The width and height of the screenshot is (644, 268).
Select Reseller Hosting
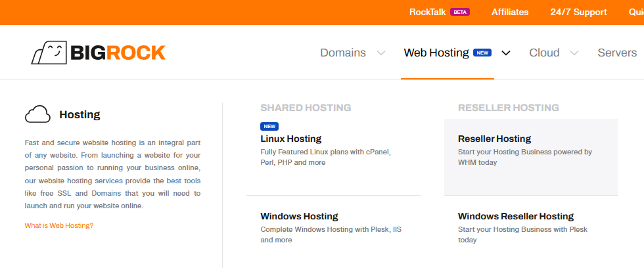tap(494, 139)
